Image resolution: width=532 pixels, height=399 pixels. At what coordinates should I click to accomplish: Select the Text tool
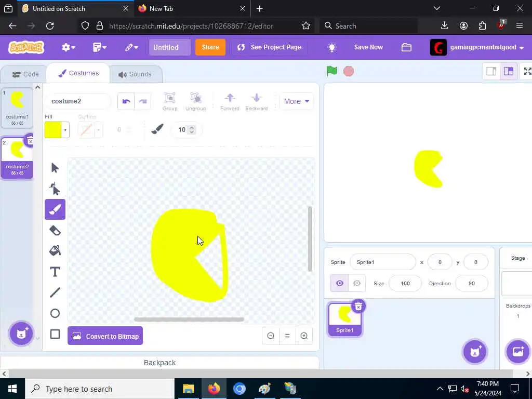point(55,272)
